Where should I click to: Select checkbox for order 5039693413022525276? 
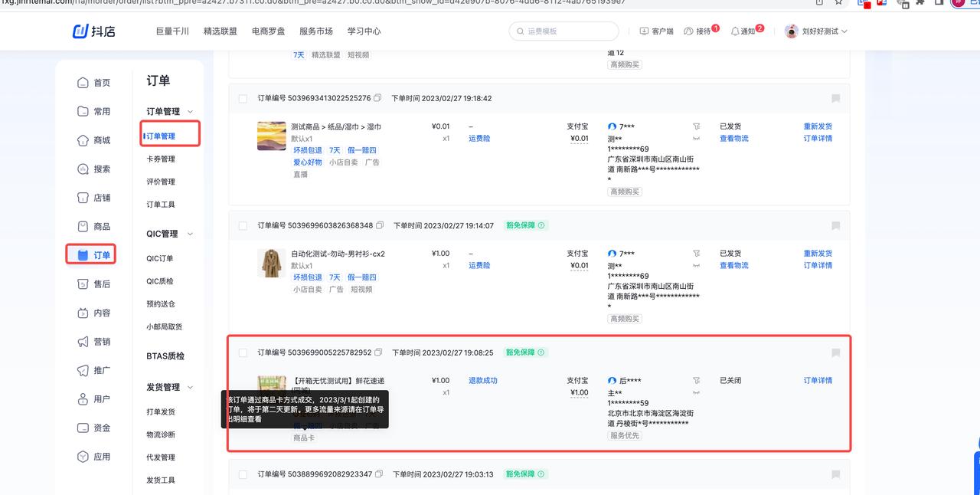point(243,99)
